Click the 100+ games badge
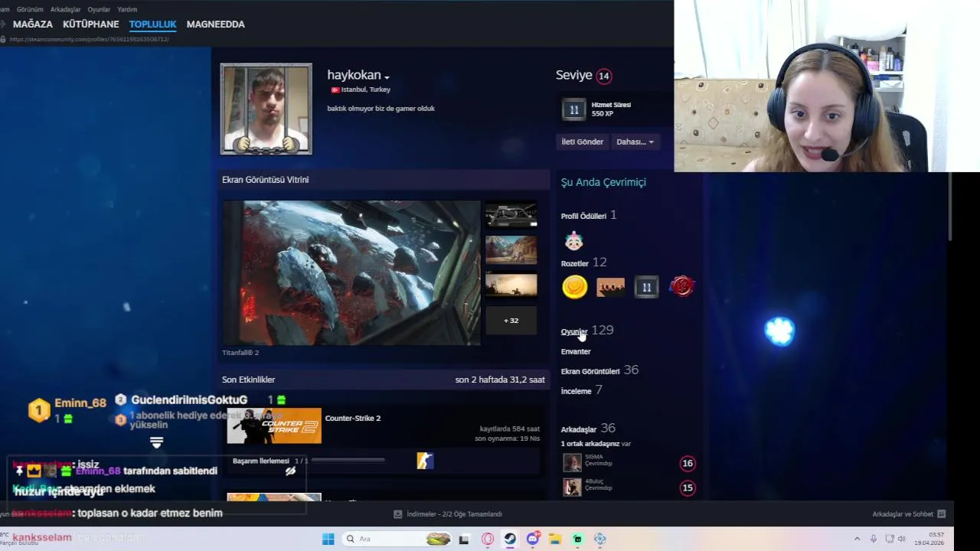 [x=610, y=287]
